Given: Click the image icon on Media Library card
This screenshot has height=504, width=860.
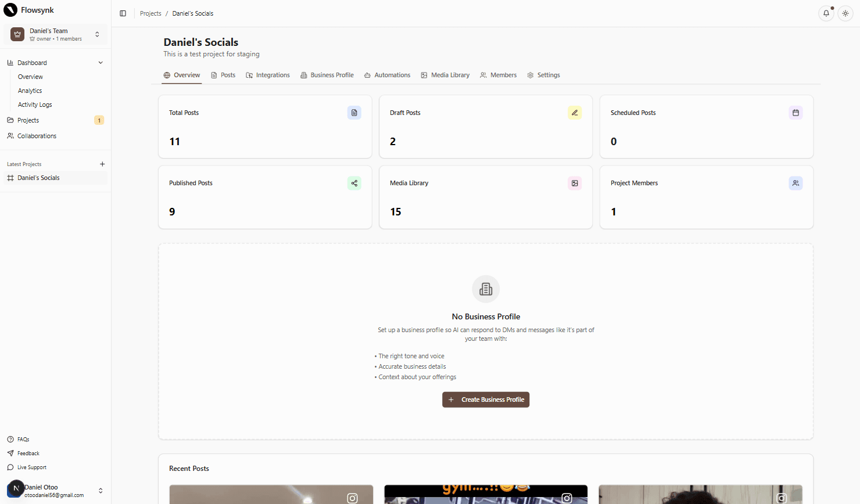Looking at the screenshot, I should pos(575,183).
